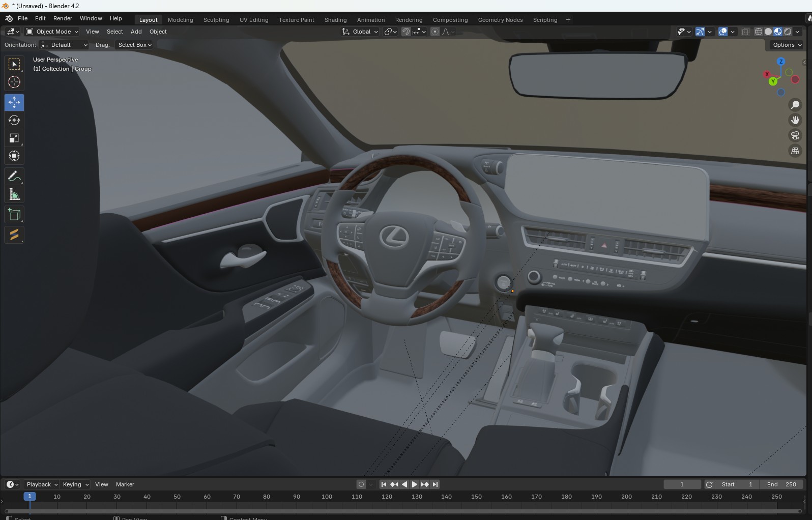Switch to Rendered viewport shading

tap(788, 32)
